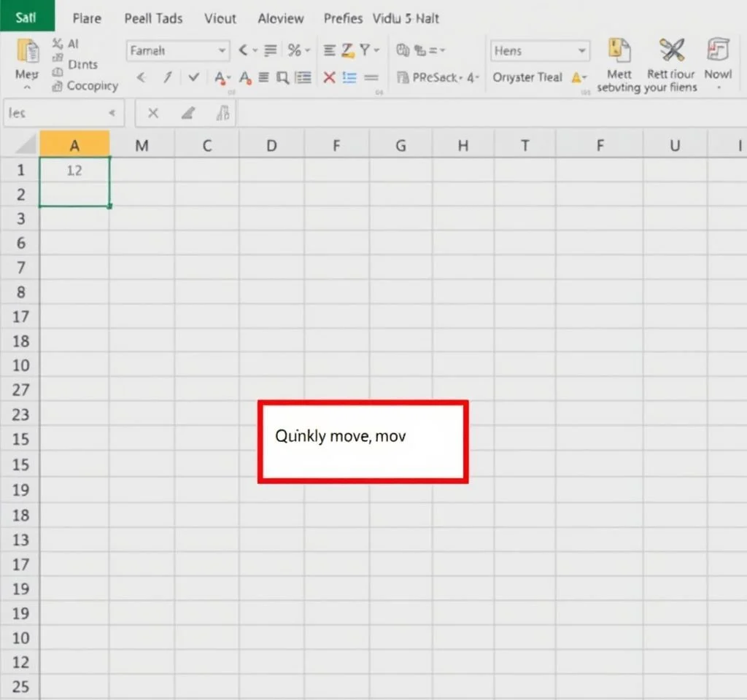Viewport: 747px width, 700px height.
Task: Switch to the Peell Tads tab
Action: point(153,18)
